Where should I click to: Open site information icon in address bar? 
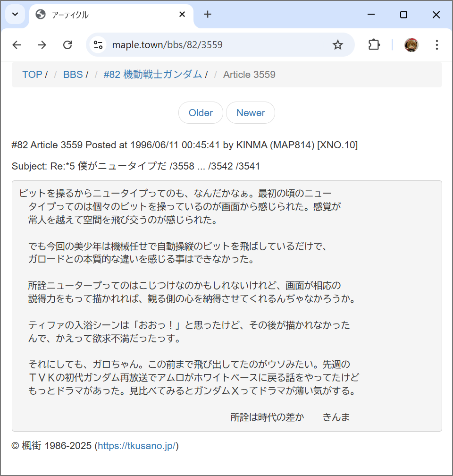pyautogui.click(x=98, y=45)
